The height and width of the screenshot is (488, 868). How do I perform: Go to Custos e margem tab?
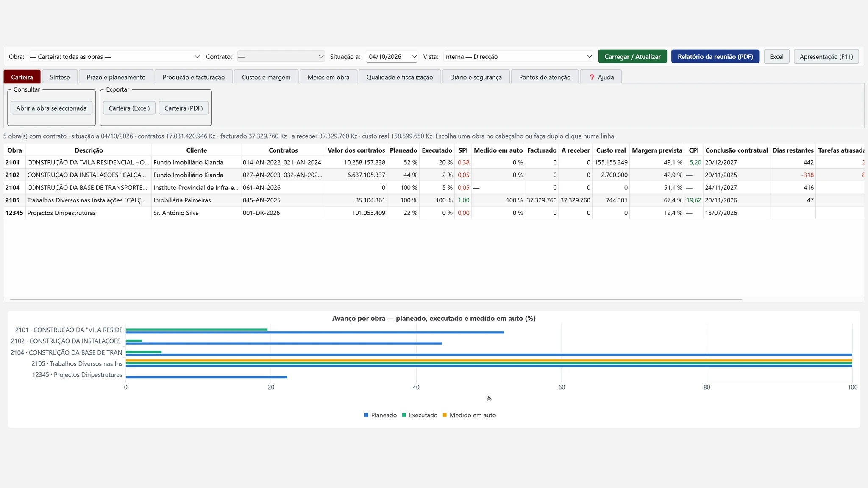pyautogui.click(x=266, y=77)
